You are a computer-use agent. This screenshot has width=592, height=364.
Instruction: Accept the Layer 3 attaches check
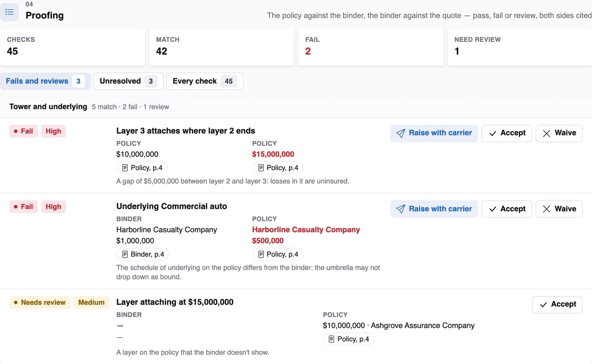pos(507,133)
